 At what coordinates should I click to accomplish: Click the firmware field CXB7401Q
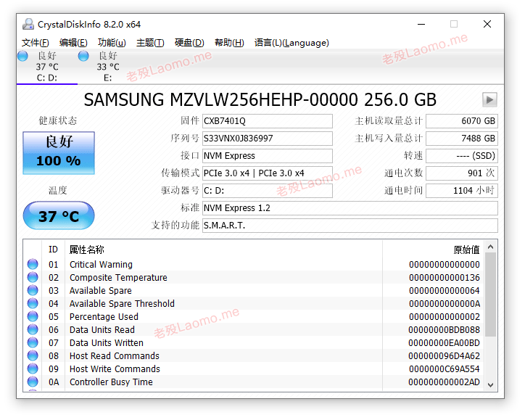point(267,121)
